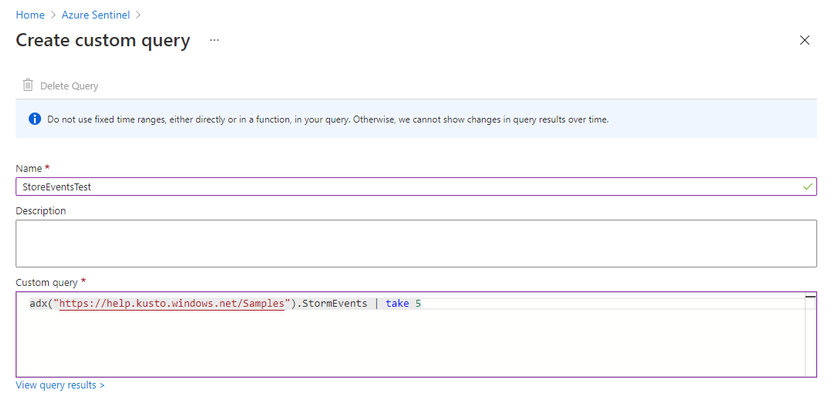The height and width of the screenshot is (400, 832).
Task: Click the chevron after Home breadcrumb
Action: click(53, 15)
